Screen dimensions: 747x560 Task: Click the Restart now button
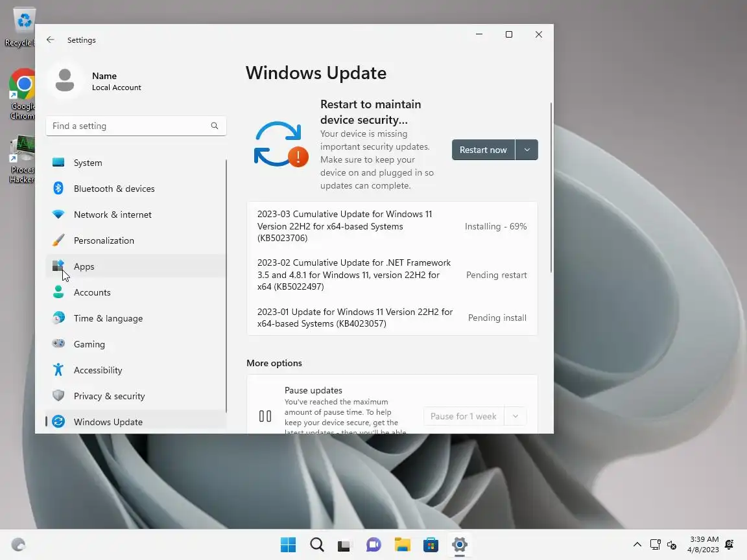click(x=483, y=150)
